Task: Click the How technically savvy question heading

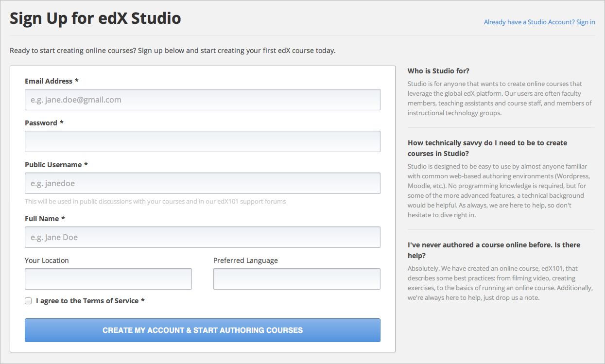Action: 487,148
